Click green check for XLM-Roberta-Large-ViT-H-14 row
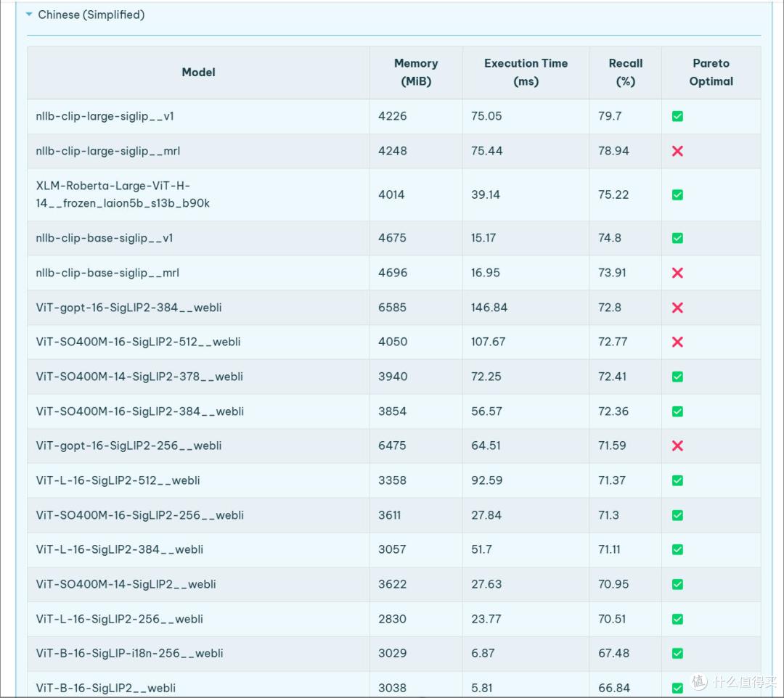The height and width of the screenshot is (698, 784). coord(677,194)
